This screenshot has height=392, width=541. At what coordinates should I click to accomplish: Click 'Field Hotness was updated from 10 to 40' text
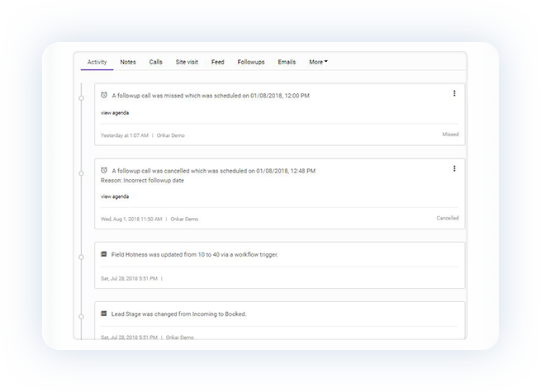[x=195, y=255]
